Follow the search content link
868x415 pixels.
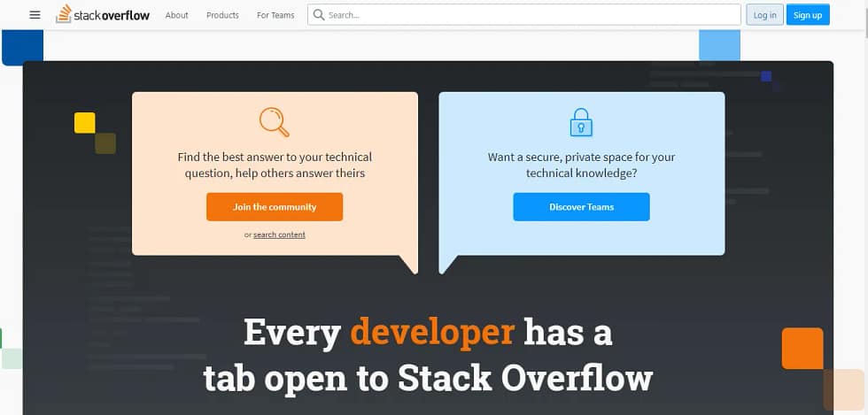(279, 234)
